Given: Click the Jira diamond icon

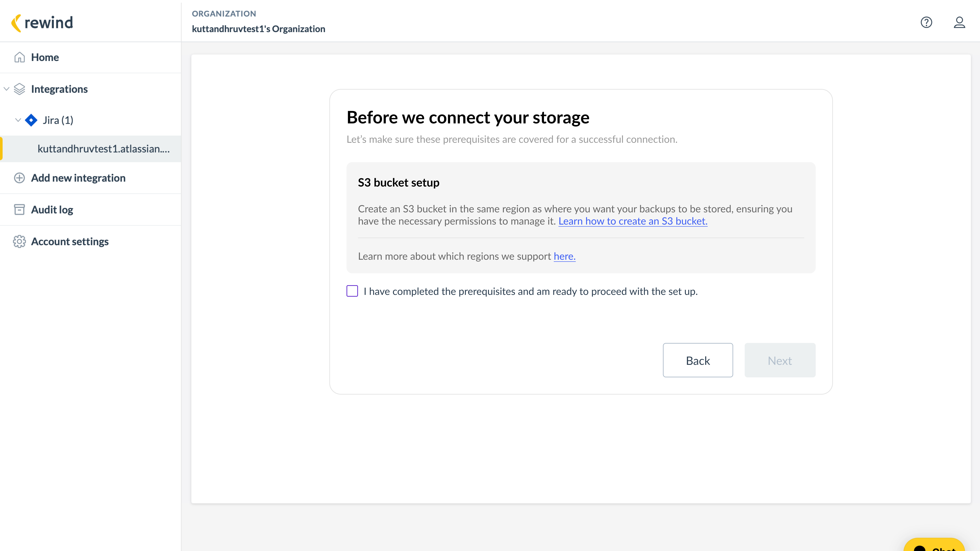Looking at the screenshot, I should 31,120.
